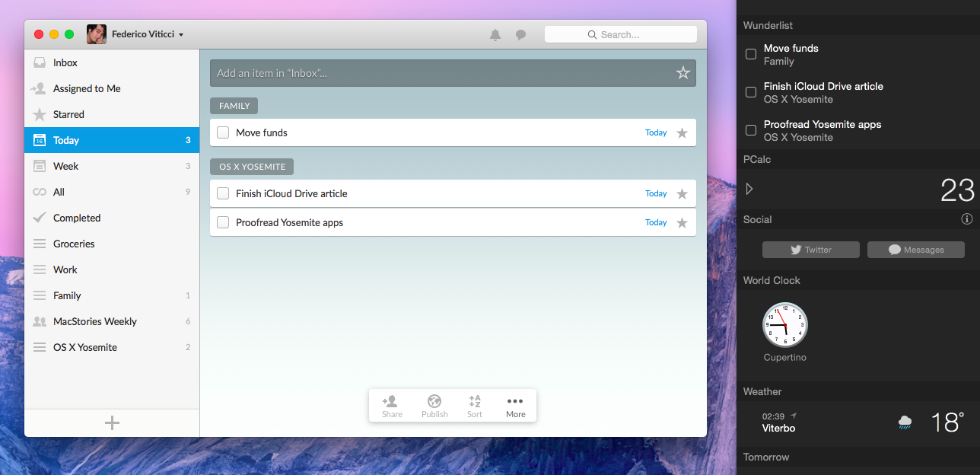Screen dimensions: 980x475
Task: Sort the list using the Sort icon
Action: [475, 406]
